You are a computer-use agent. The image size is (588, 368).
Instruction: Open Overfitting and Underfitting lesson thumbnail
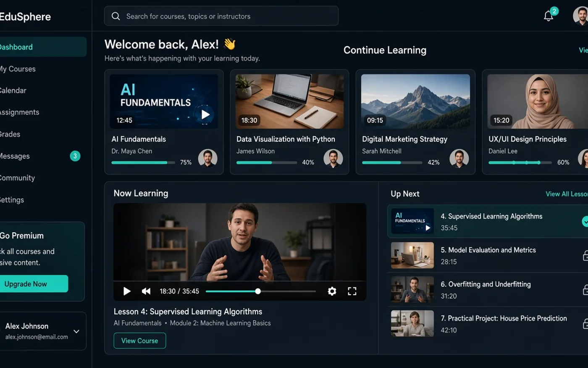coord(412,290)
